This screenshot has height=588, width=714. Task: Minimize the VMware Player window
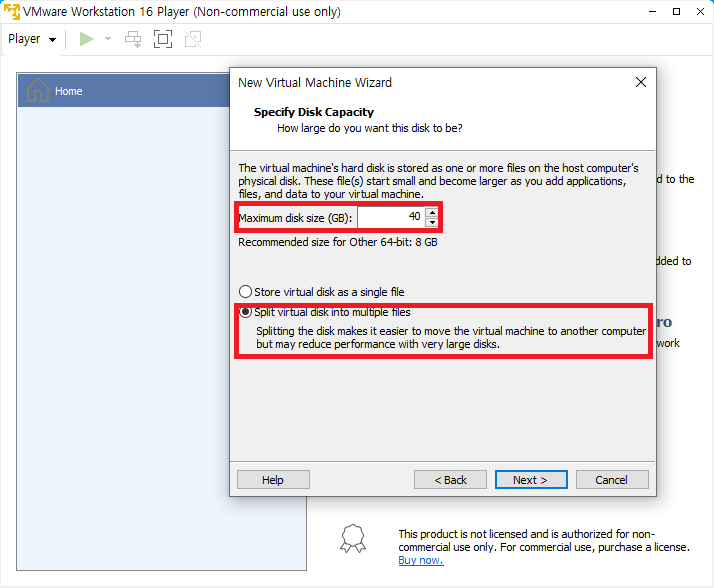point(653,11)
